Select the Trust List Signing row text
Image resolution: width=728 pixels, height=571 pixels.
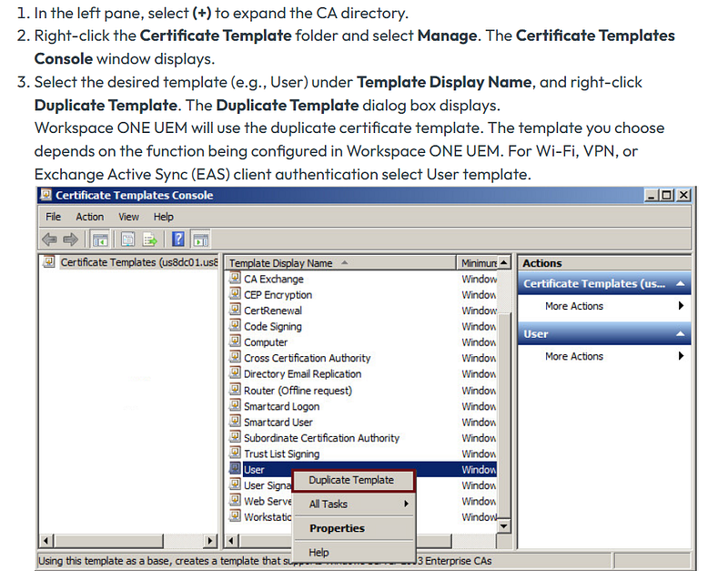(x=281, y=454)
